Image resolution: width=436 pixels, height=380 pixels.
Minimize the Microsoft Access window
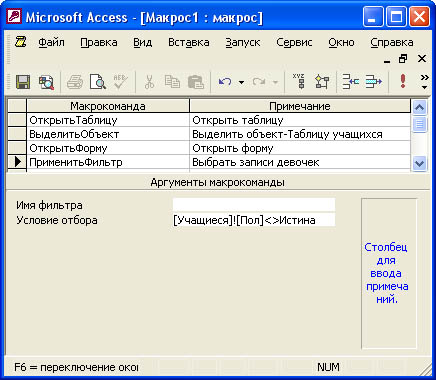click(372, 17)
